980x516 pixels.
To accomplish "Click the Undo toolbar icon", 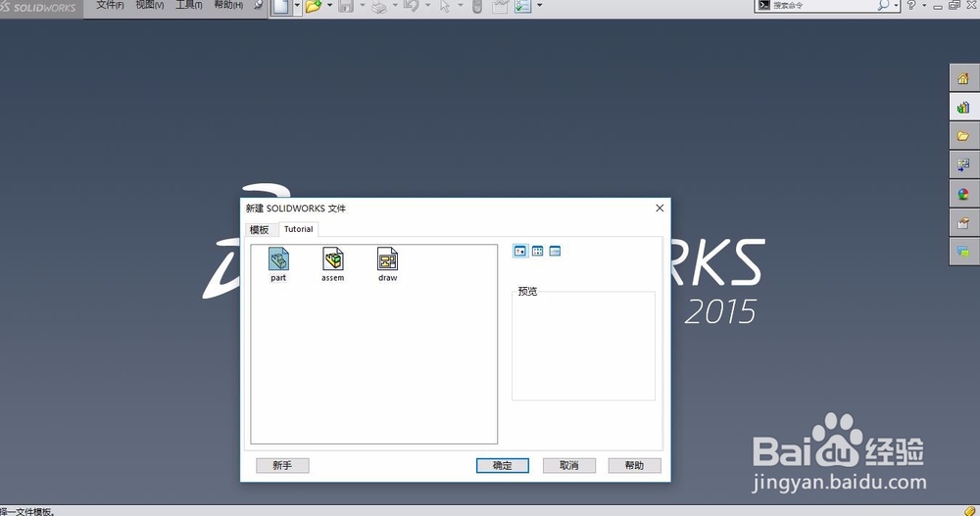I will click(412, 6).
